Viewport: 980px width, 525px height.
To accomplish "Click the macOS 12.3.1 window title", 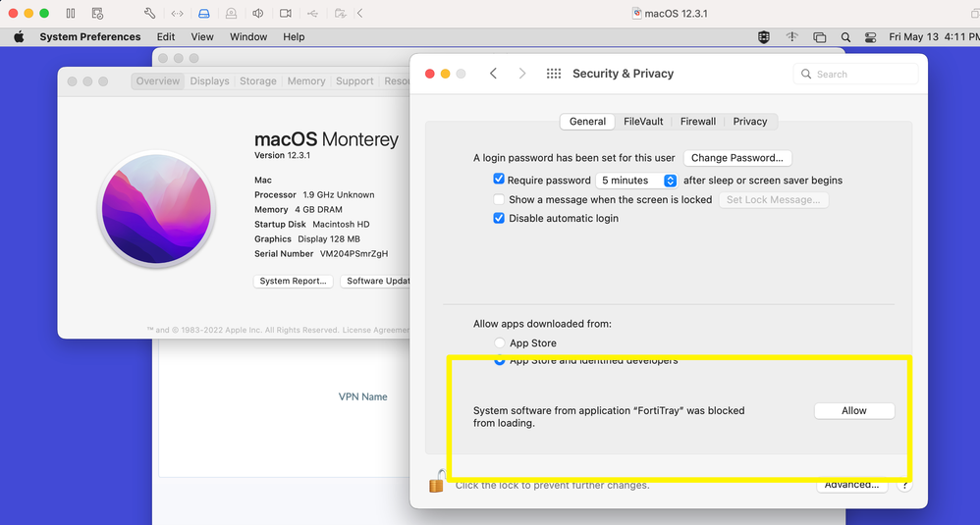I will pyautogui.click(x=676, y=14).
